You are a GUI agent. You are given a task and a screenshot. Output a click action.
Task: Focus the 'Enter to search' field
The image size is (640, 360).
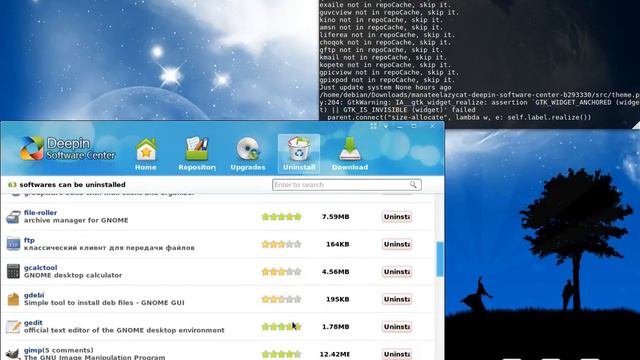pyautogui.click(x=347, y=185)
